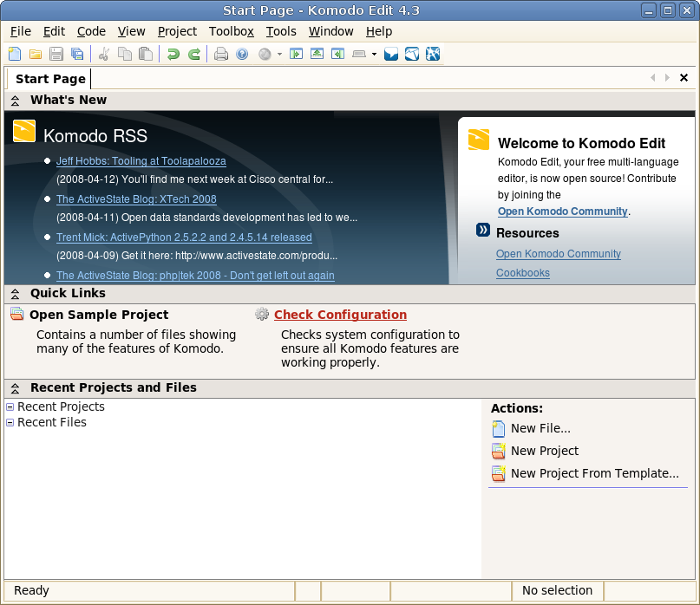700x605 pixels.
Task: Close the Start Page tab with X
Action: click(x=684, y=78)
